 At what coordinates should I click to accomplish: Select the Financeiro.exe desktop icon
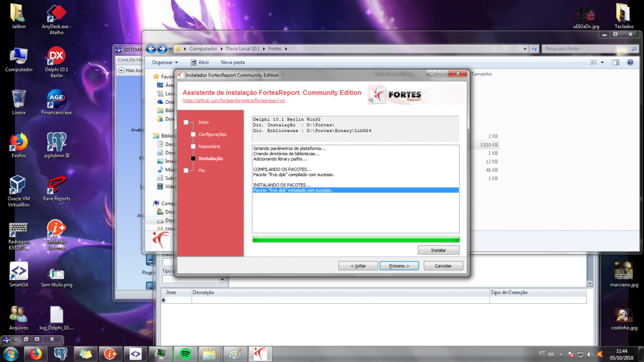tap(56, 102)
